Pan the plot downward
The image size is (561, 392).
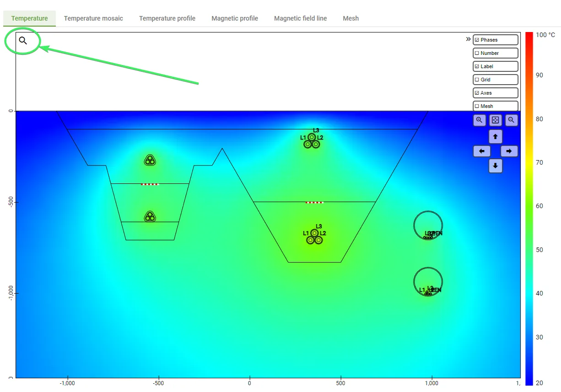pyautogui.click(x=495, y=166)
